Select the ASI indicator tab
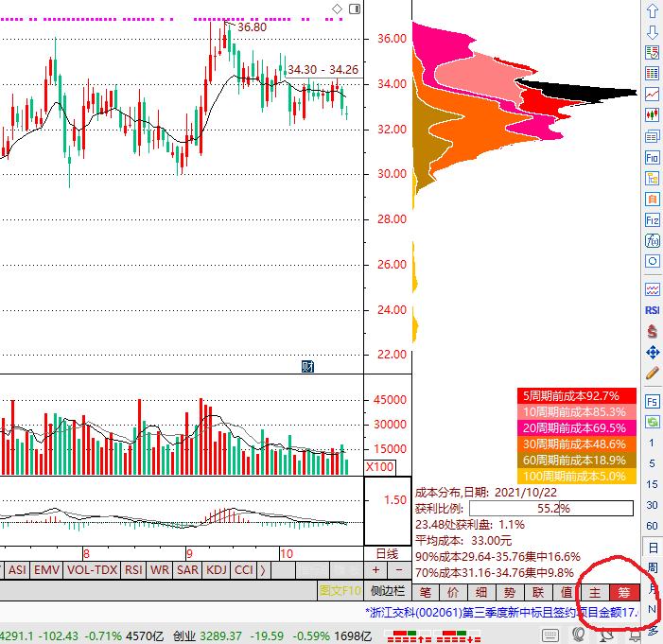Screen dimensions: 663x644 [17, 570]
